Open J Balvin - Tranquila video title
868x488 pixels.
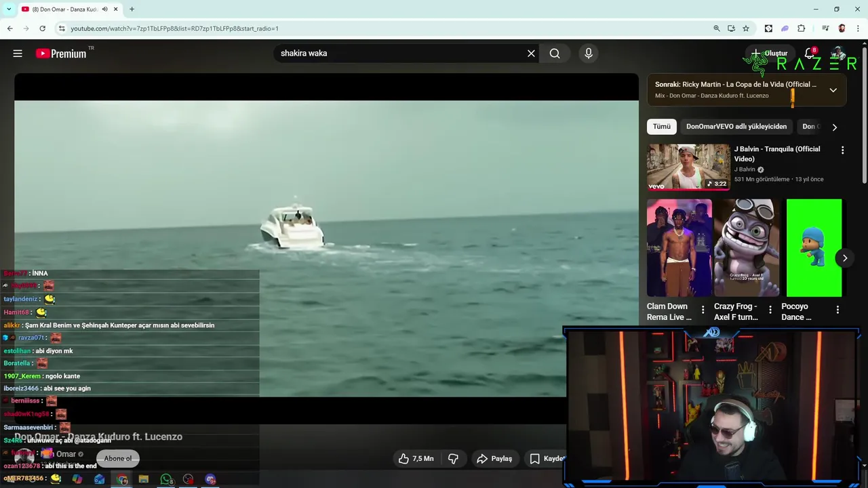pos(777,154)
